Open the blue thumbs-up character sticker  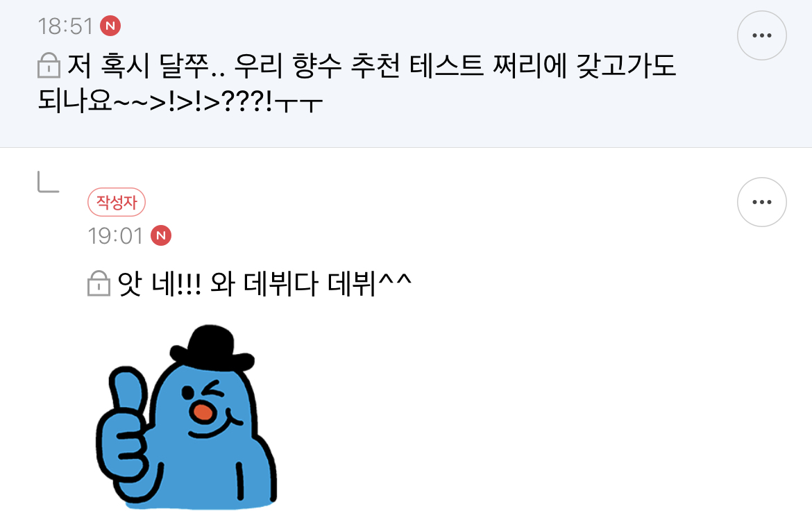coord(187,417)
